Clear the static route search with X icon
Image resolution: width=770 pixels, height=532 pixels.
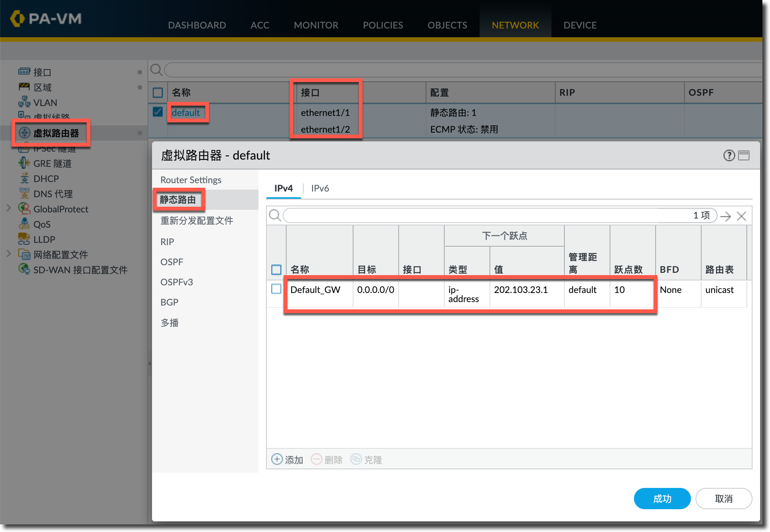741,216
